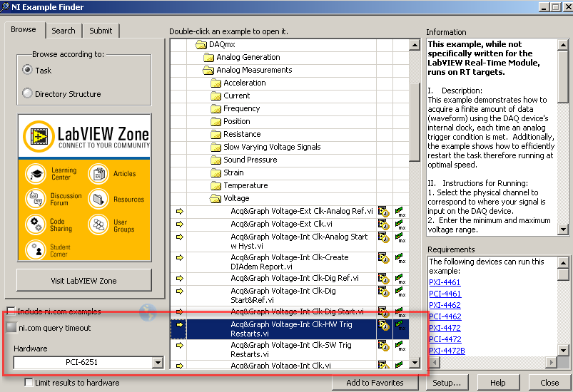
Task: Click the Close button
Action: (549, 383)
